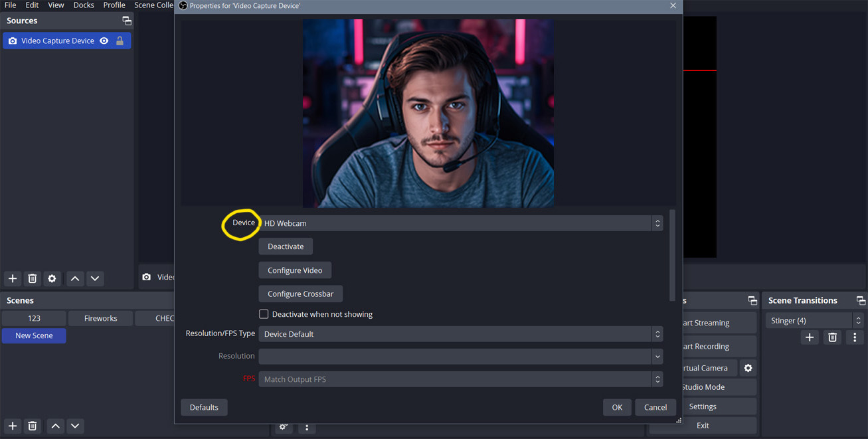Add a new scene transition
The image size is (868, 439).
coord(810,338)
